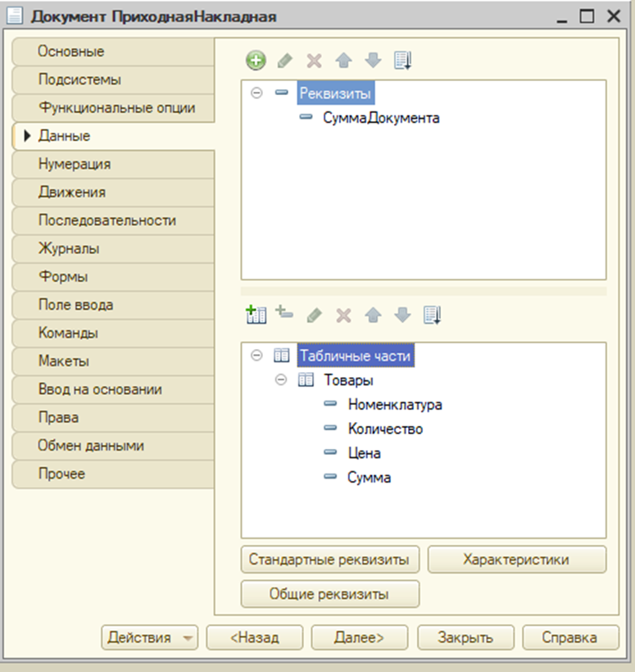Select Табличные части root node

pyautogui.click(x=356, y=356)
